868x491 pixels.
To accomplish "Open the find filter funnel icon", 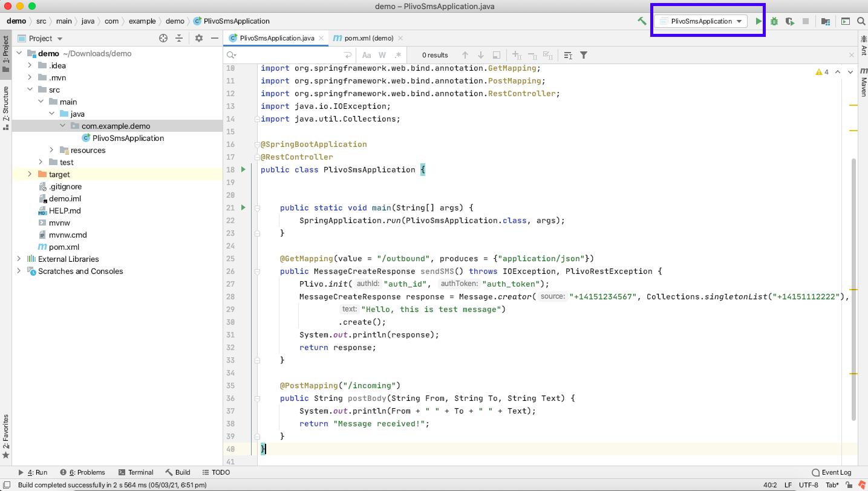I will coord(584,55).
